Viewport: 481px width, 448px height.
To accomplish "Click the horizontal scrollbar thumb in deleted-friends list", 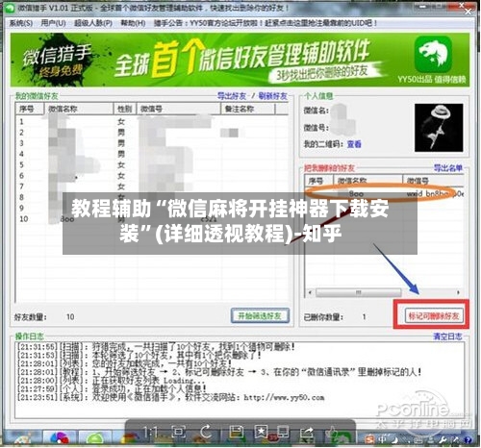I will point(359,292).
